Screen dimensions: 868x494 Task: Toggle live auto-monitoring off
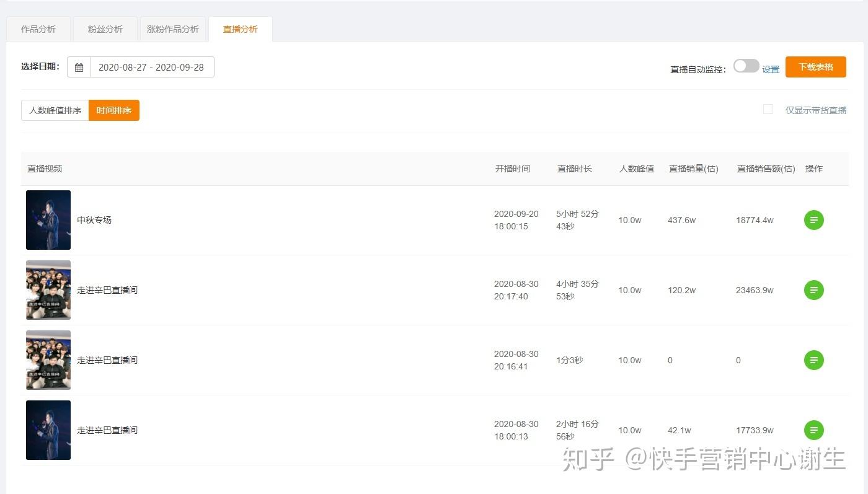746,65
